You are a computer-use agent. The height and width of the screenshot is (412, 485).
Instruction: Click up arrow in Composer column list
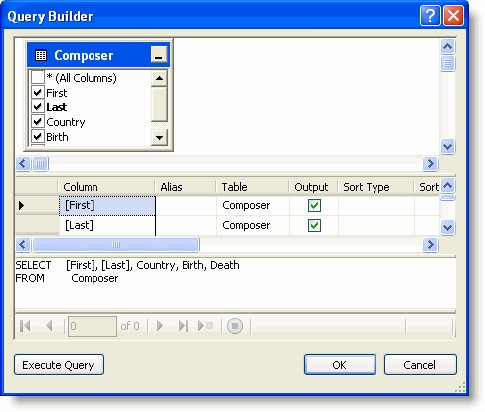[x=159, y=79]
